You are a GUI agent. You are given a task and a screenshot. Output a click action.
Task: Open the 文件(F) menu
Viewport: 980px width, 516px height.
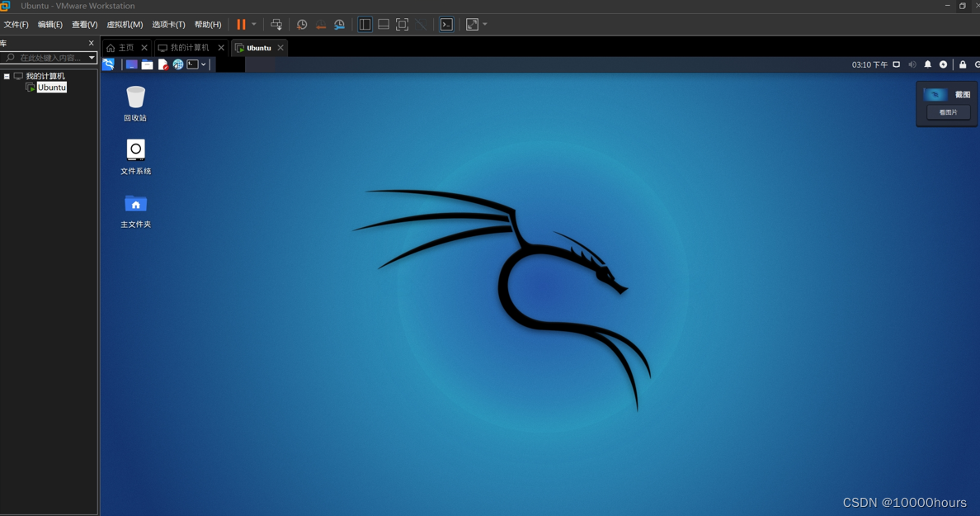point(16,25)
